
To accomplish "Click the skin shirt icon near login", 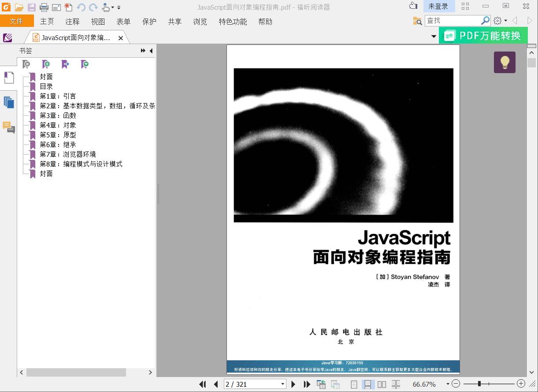I will click(413, 6).
